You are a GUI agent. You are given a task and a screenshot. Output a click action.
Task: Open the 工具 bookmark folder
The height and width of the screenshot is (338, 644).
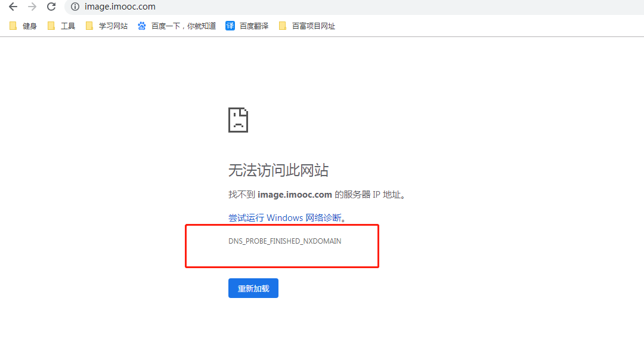tap(61, 26)
